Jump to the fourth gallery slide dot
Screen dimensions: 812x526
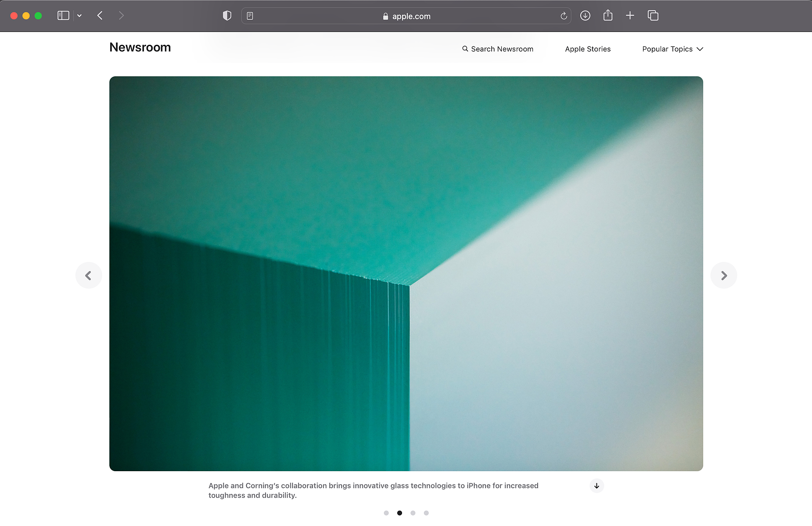pyautogui.click(x=426, y=513)
